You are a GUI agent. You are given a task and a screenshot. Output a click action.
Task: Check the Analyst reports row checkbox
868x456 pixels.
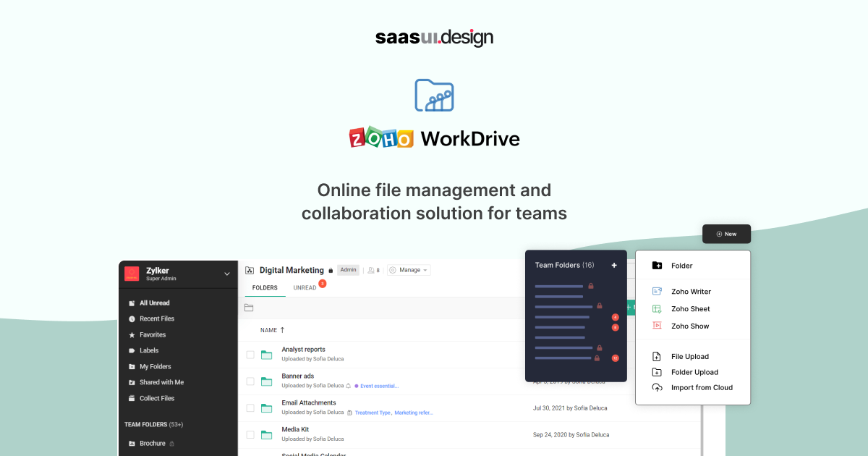point(249,353)
